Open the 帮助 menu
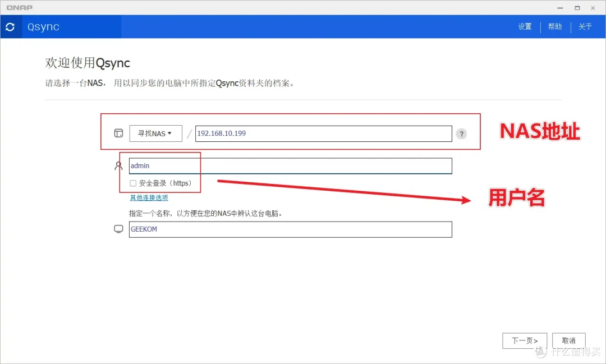 (x=555, y=27)
